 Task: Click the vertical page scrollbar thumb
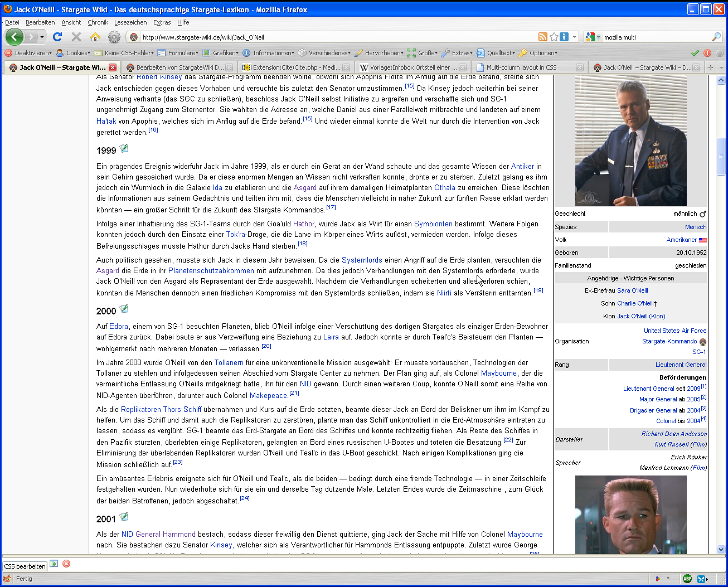tap(721, 156)
